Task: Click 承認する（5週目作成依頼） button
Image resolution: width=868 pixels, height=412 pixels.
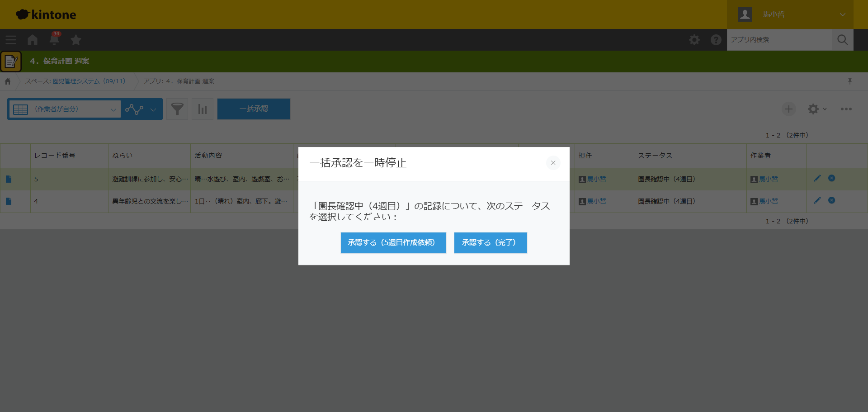Action: 393,243
